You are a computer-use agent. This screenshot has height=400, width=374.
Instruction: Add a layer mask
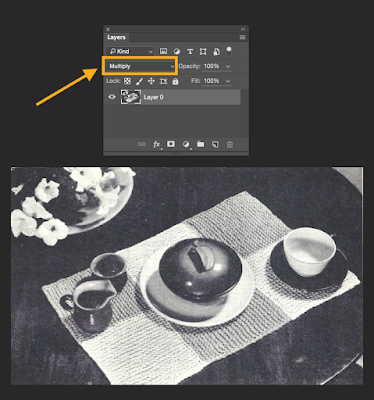pyautogui.click(x=171, y=144)
